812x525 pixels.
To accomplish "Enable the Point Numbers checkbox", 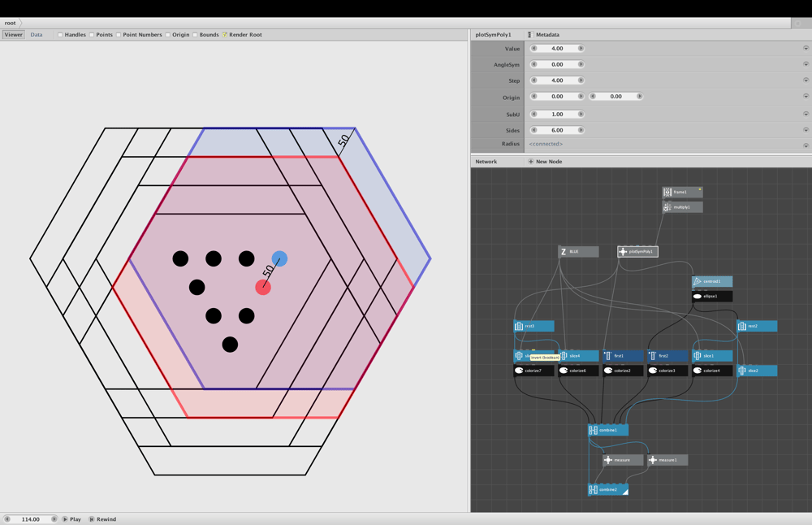I will 119,35.
